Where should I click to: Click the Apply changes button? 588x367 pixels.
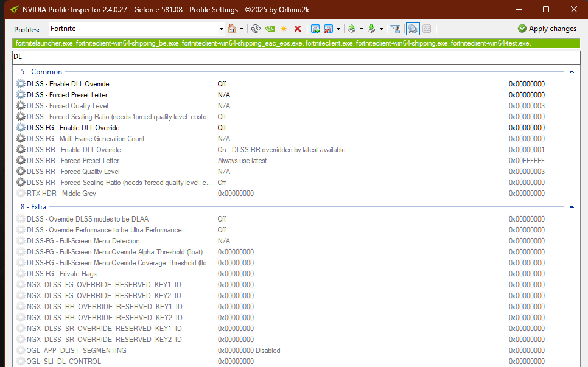[x=547, y=29]
